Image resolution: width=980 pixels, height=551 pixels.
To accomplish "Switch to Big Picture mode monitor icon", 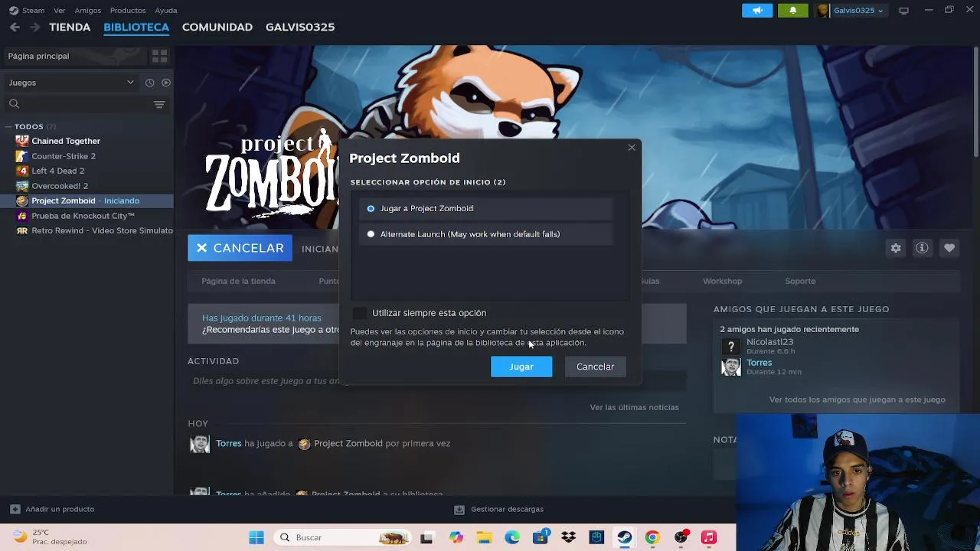I will [x=903, y=11].
